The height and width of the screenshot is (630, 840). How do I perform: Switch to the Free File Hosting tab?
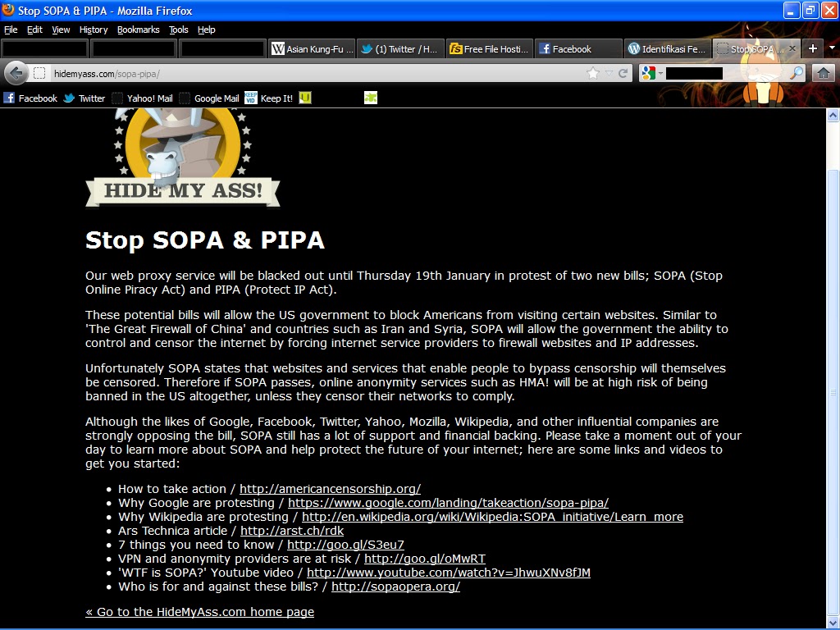pyautogui.click(x=490, y=48)
